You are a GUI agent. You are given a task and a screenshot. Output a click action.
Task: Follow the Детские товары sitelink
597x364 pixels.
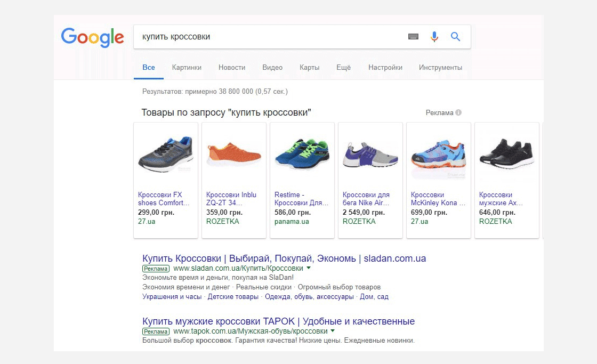233,297
